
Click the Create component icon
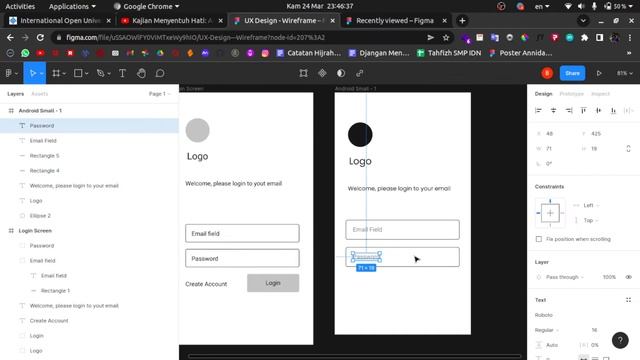[322, 73]
